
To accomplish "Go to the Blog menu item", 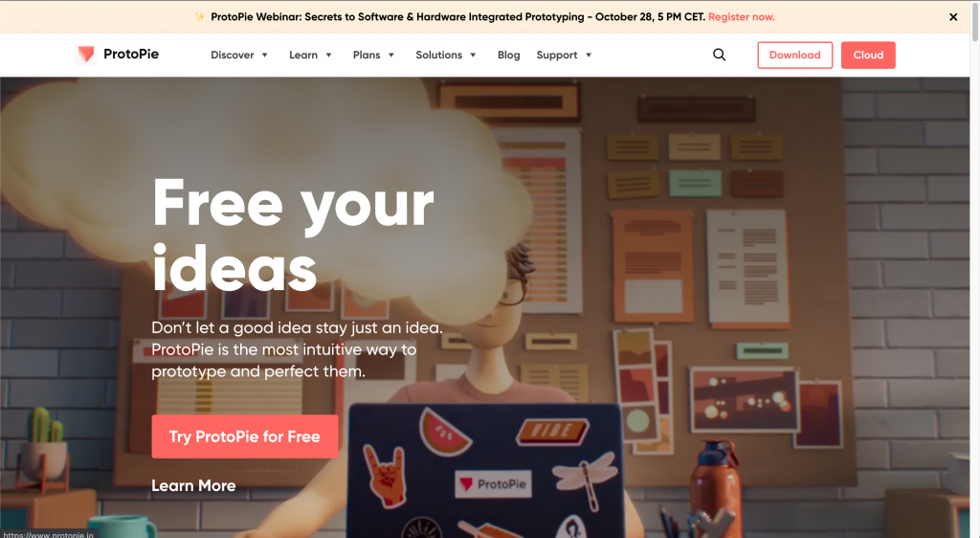I will point(509,55).
